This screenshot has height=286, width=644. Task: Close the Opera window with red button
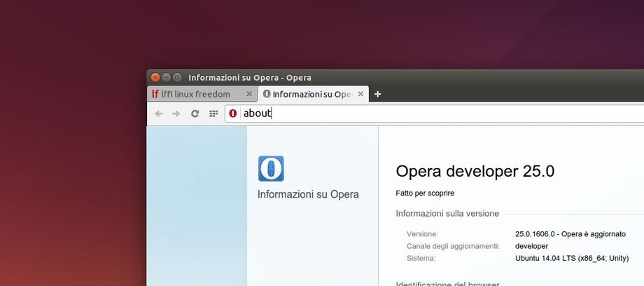tap(155, 77)
